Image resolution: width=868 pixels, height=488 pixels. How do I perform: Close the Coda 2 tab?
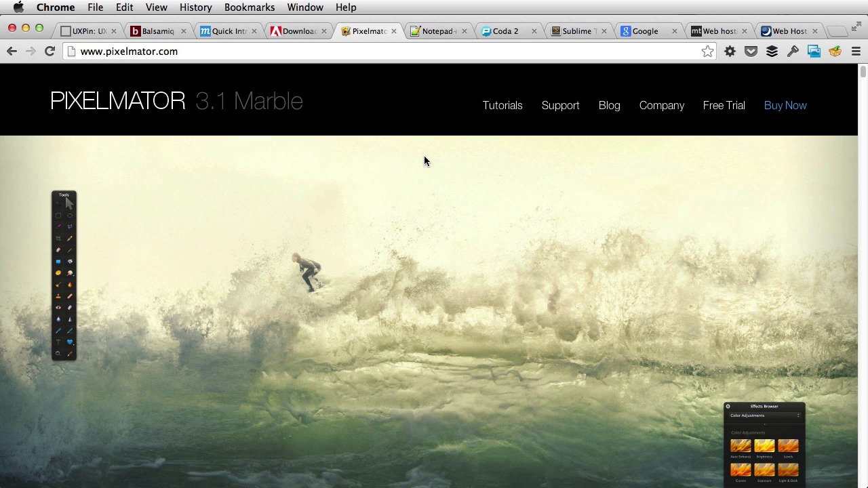tap(534, 31)
